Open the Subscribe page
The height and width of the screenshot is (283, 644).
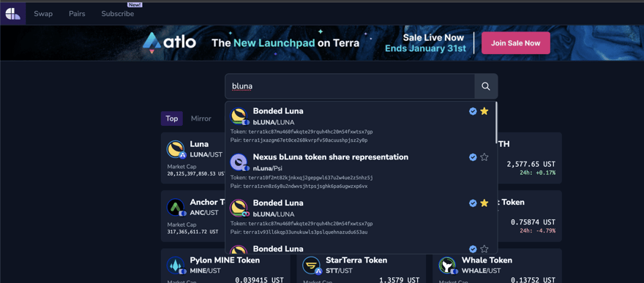click(118, 14)
